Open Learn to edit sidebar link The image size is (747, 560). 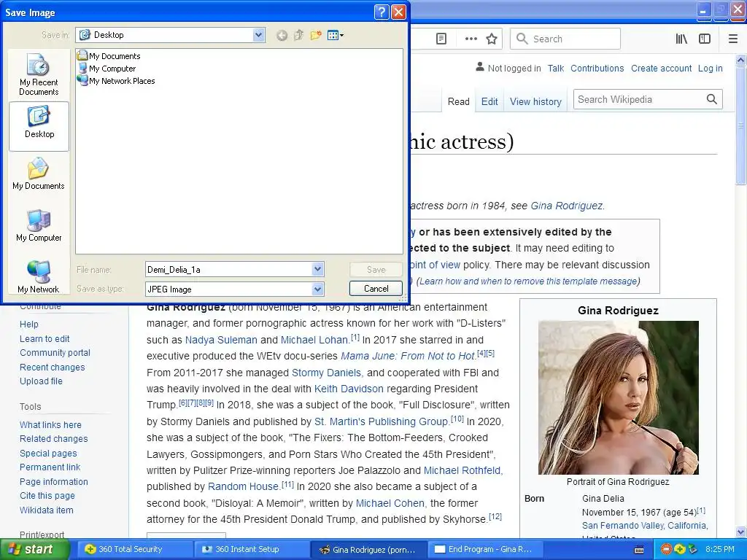click(44, 338)
